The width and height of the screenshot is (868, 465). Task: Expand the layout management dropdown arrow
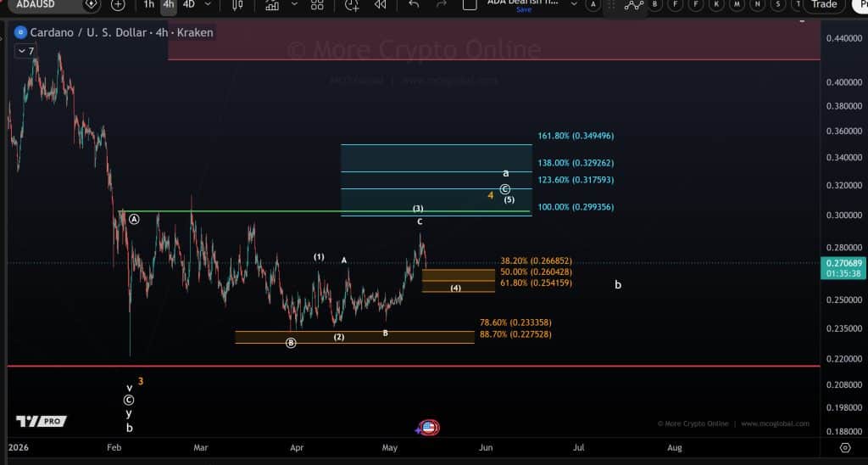click(574, 4)
